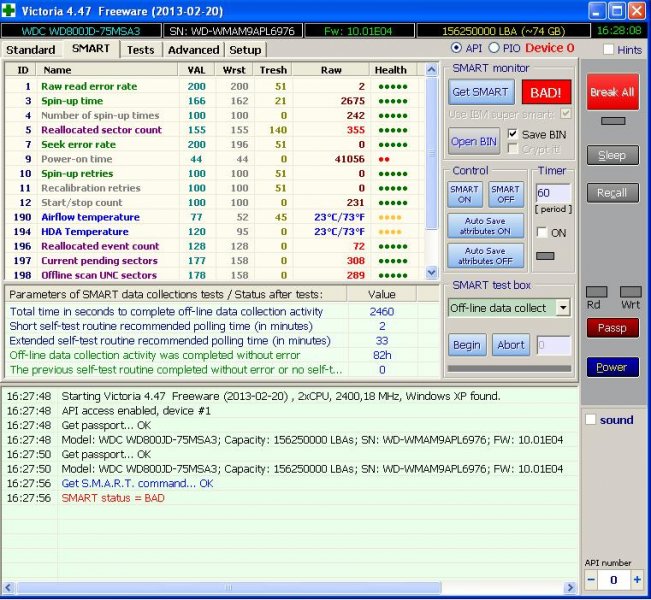
Task: Open the Tests tab
Action: [141, 50]
